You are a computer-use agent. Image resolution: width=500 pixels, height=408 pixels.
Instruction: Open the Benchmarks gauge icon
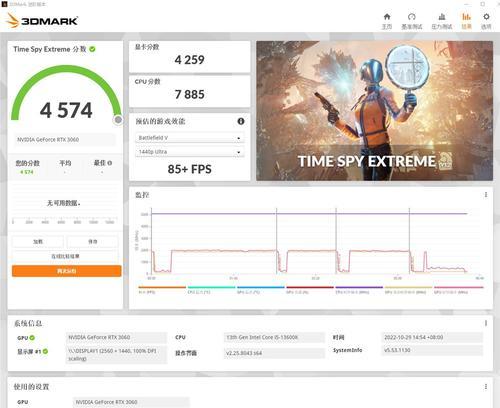(x=412, y=21)
